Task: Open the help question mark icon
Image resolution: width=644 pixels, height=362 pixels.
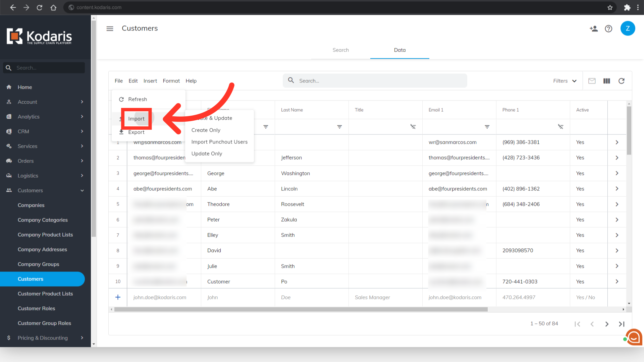Action: tap(608, 28)
